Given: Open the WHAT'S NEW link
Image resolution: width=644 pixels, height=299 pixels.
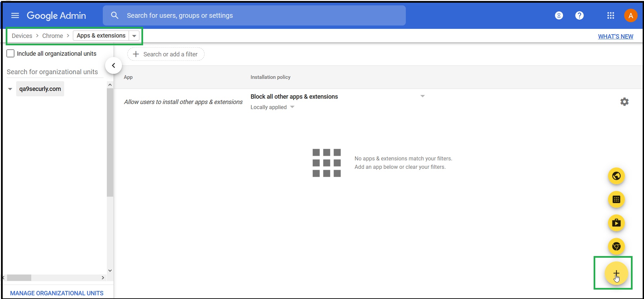Looking at the screenshot, I should click(x=615, y=37).
